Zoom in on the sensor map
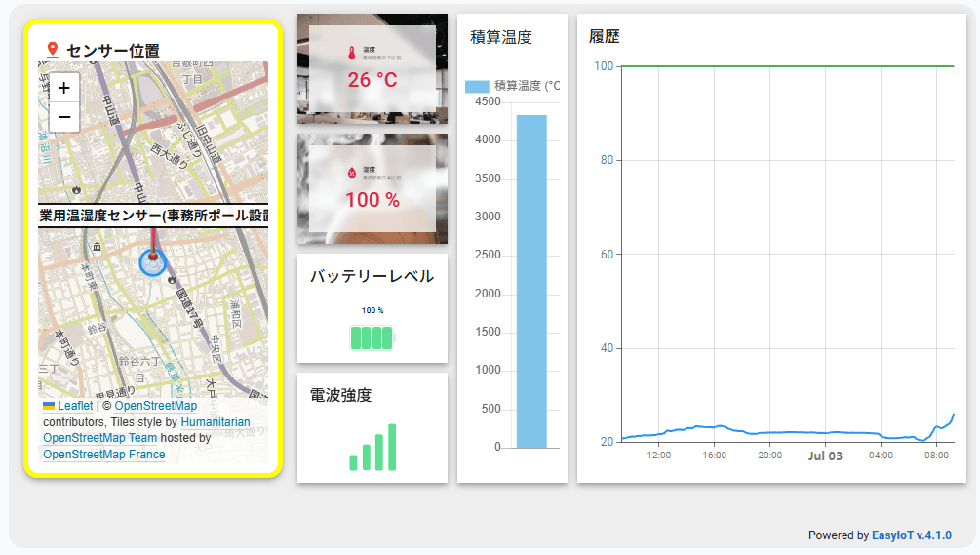980x555 pixels. point(63,88)
